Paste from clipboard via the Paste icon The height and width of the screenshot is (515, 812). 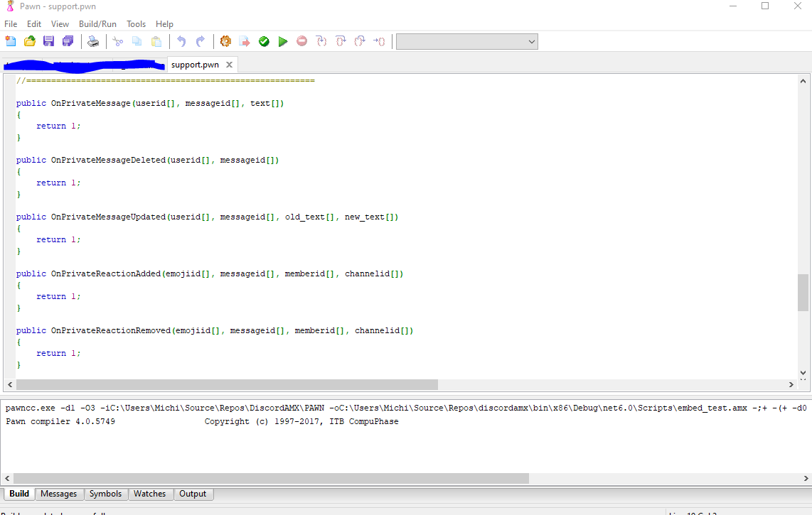point(156,41)
